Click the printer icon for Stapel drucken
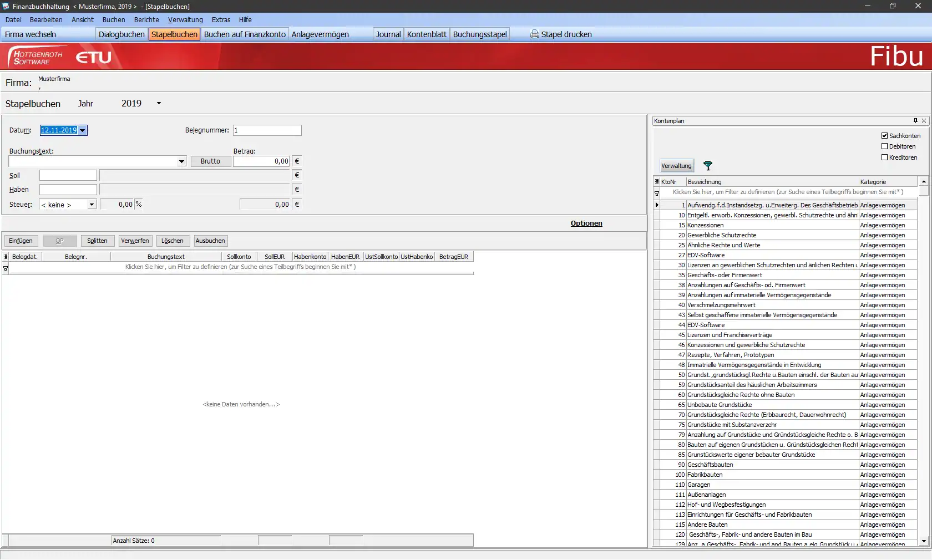Viewport: 932px width, 560px height. coord(534,34)
